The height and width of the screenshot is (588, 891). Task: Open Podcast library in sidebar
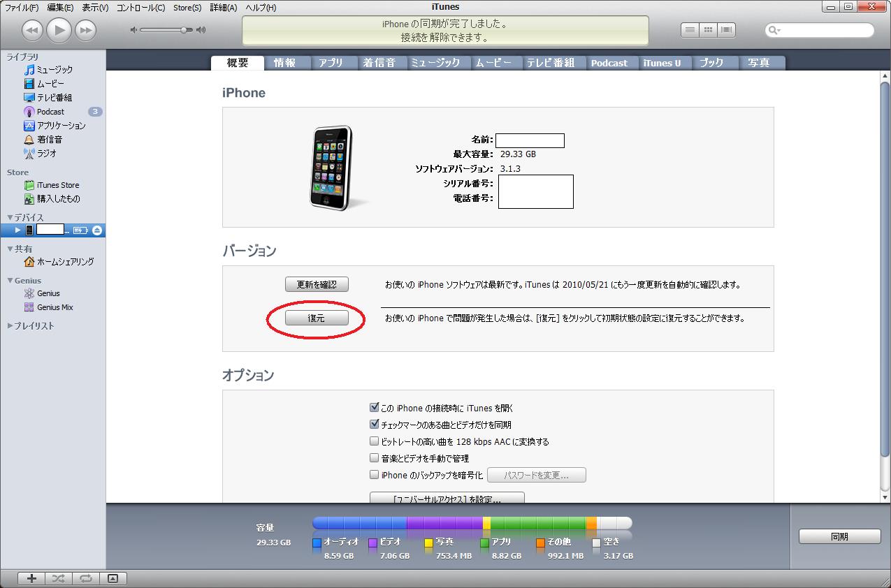click(x=44, y=112)
